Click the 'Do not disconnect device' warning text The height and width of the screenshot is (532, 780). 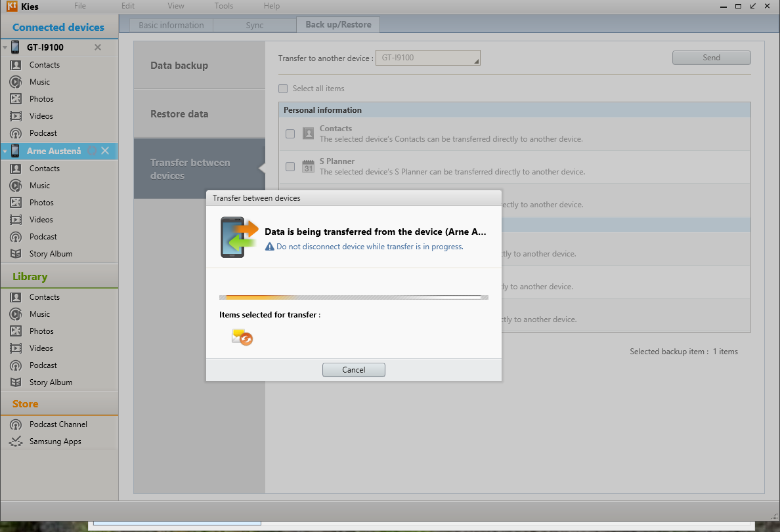coord(370,247)
